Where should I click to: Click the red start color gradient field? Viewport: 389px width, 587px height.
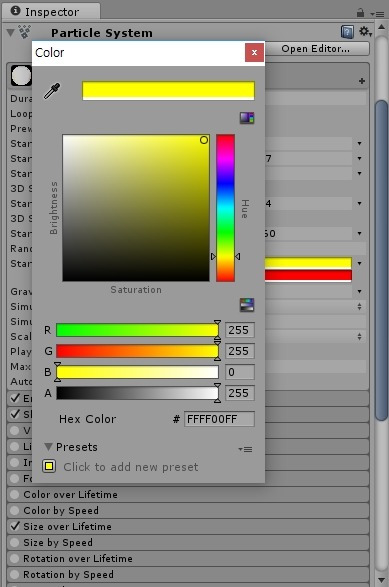[308, 276]
